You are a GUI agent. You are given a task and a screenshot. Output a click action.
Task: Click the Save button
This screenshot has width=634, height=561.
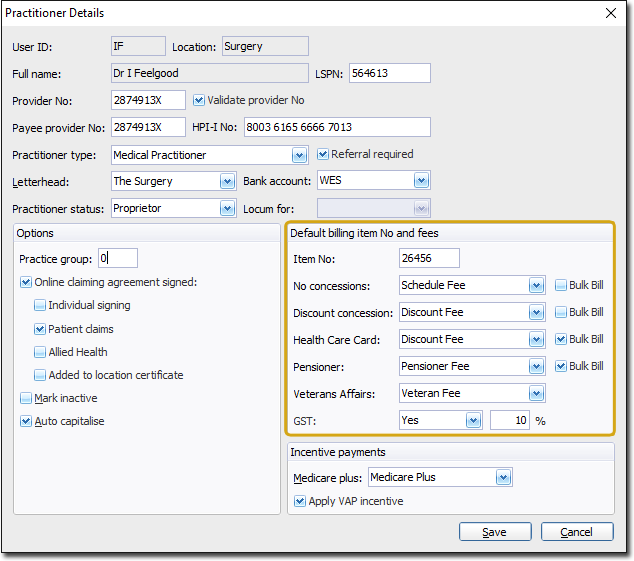[494, 532]
